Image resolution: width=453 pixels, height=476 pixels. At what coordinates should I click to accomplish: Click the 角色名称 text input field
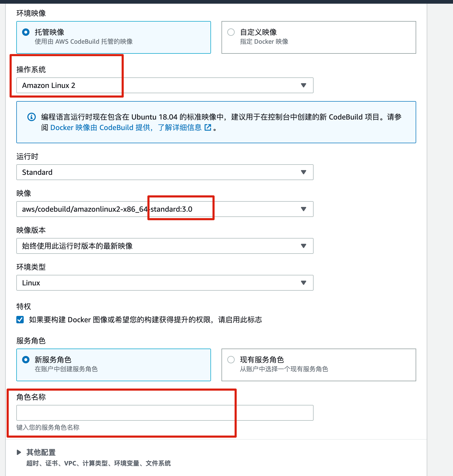click(x=165, y=413)
